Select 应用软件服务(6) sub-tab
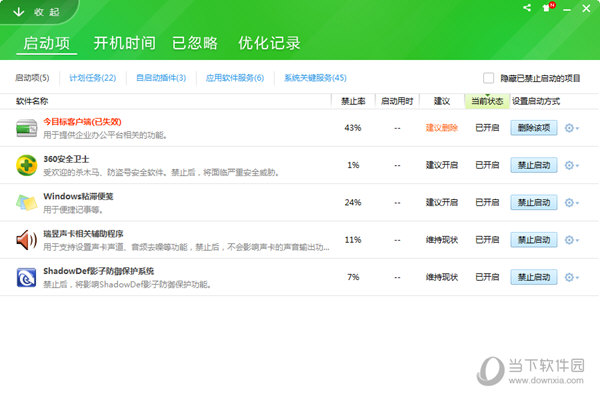Viewport: 600px width, 400px height. pos(235,78)
